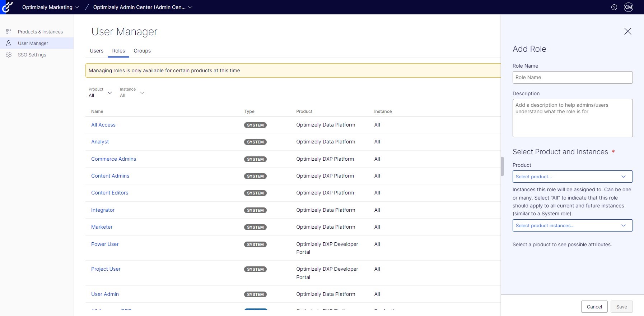Click the vertical scrollbar handle
The image size is (644, 316).
tap(502, 166)
